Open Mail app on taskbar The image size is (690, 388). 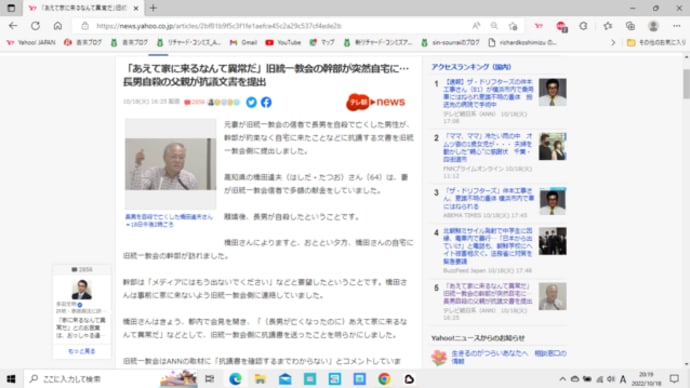(285, 379)
